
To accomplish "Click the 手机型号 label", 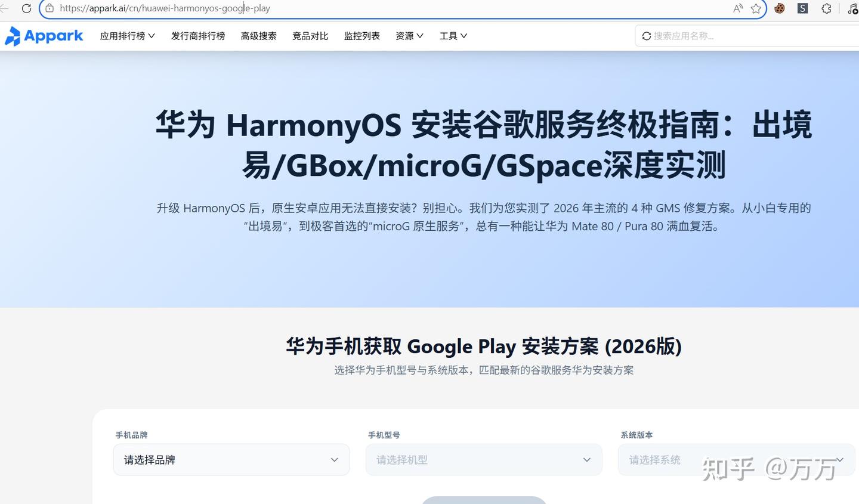I will coord(384,435).
